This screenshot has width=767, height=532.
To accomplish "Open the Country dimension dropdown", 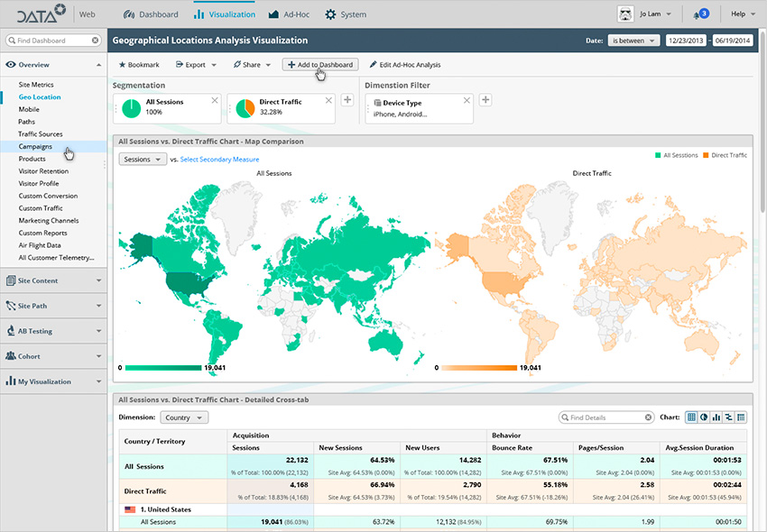I will [x=184, y=417].
